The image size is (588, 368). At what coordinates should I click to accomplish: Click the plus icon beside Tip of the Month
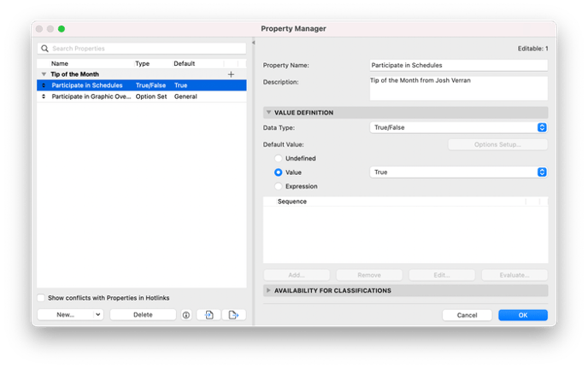231,74
